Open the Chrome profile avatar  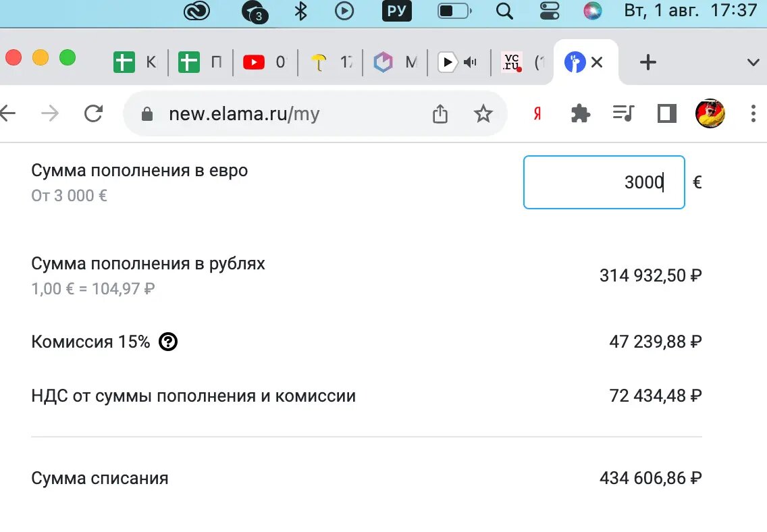pyautogui.click(x=710, y=113)
